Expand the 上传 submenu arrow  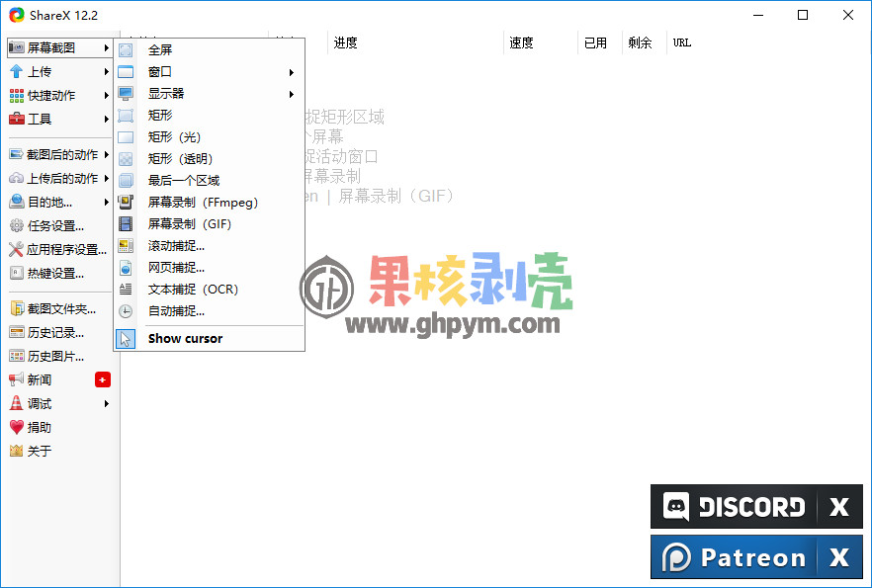click(x=106, y=72)
